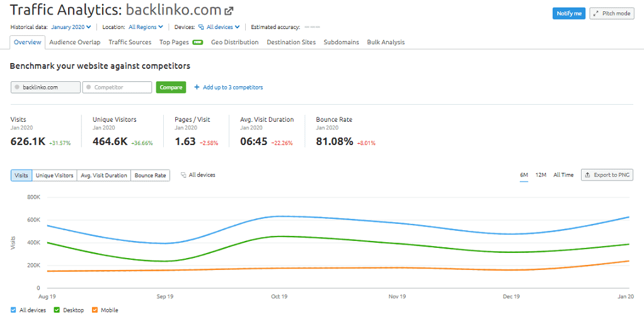This screenshot has height=328, width=644.
Task: Click the Competitor input field
Action: pos(117,87)
